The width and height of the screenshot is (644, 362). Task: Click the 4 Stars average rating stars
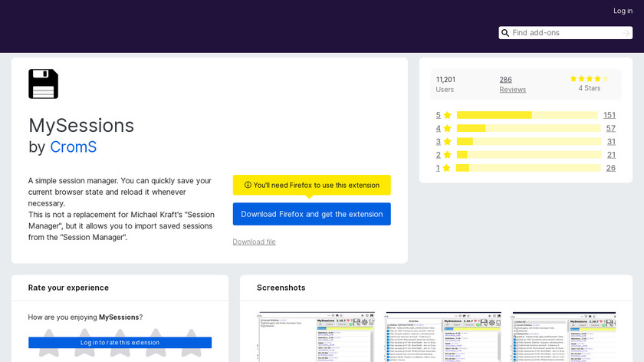[590, 78]
